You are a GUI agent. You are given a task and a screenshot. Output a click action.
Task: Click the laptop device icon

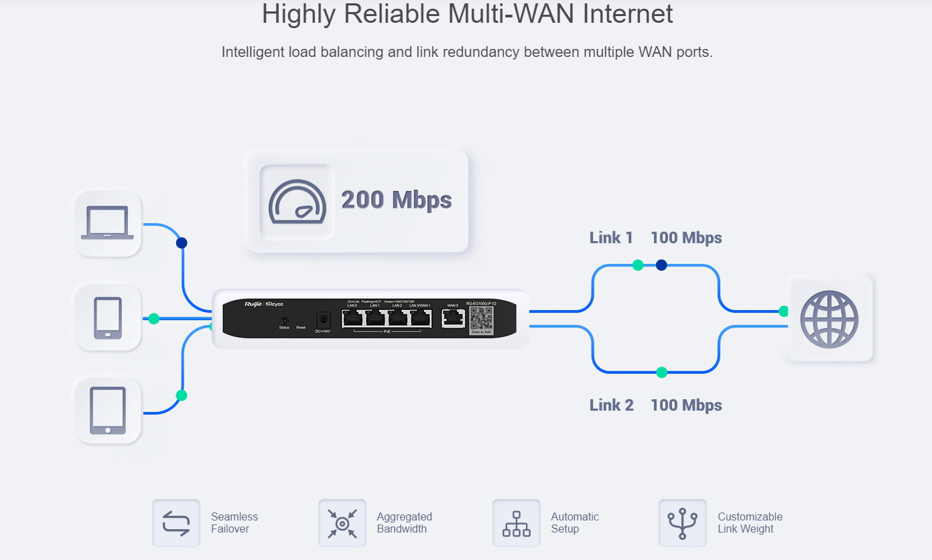click(x=107, y=223)
